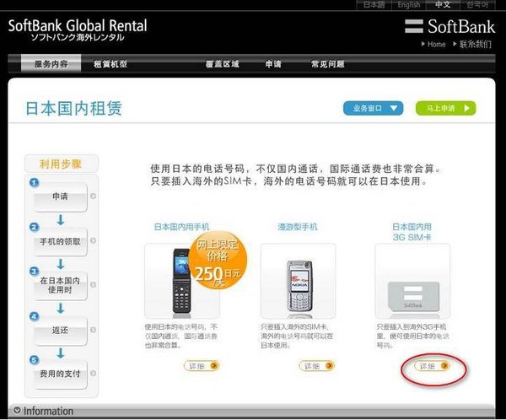
Task: Click step number 5 badge
Action: (x=35, y=360)
